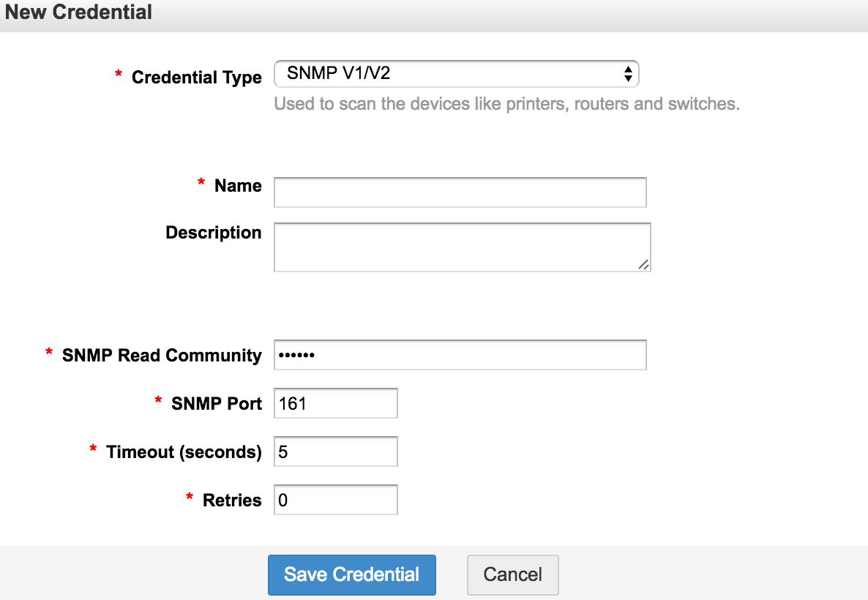Click the Timeout (seconds) input box
This screenshot has height=600, width=868.
335,452
